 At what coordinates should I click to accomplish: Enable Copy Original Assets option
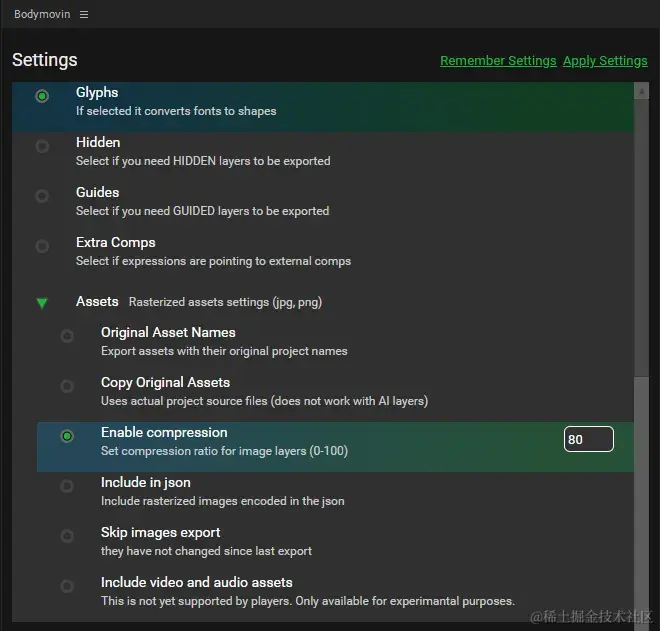(67, 386)
